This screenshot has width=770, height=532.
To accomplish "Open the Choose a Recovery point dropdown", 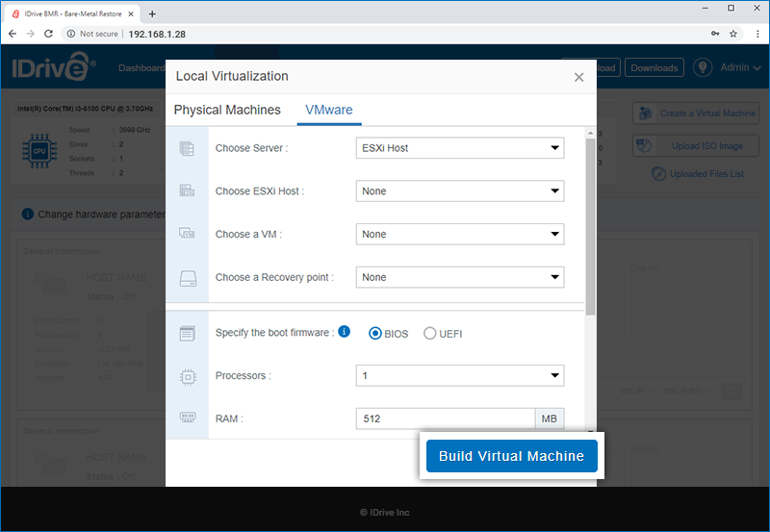I will click(x=460, y=277).
